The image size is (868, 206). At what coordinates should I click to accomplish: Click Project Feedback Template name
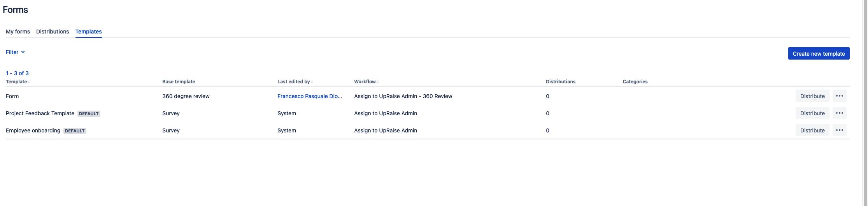point(40,113)
